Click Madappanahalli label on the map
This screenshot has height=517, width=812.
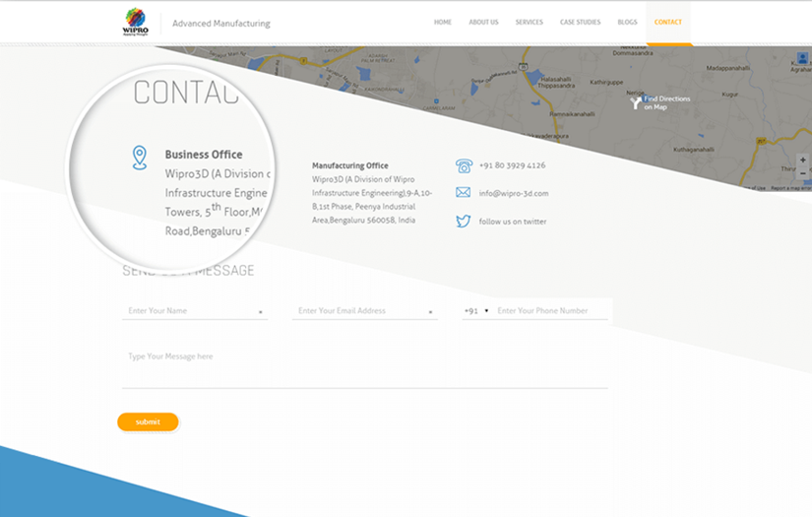(728, 68)
